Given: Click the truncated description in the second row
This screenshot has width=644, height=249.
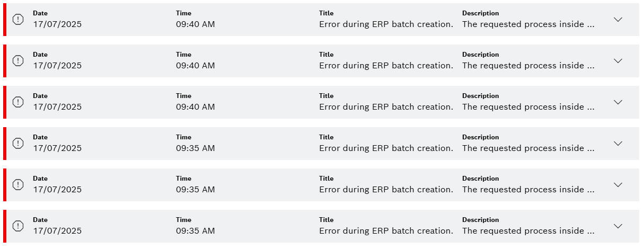Looking at the screenshot, I should click(x=528, y=66).
